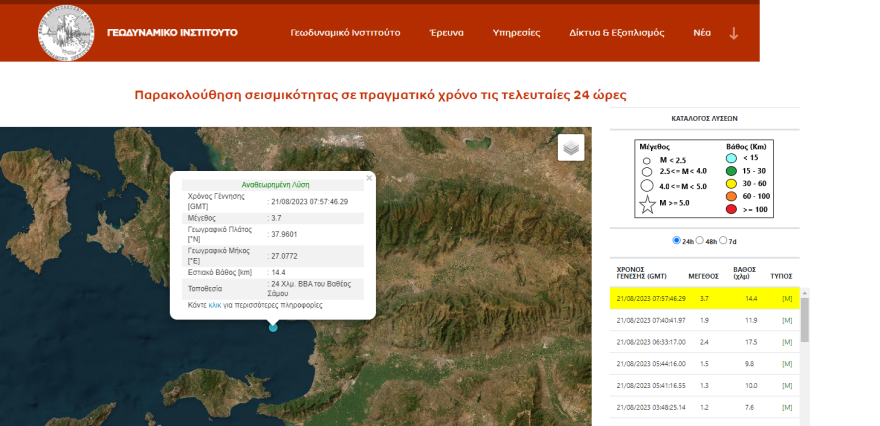
Task: Open the Υπηρεσίες menu
Action: (x=516, y=33)
